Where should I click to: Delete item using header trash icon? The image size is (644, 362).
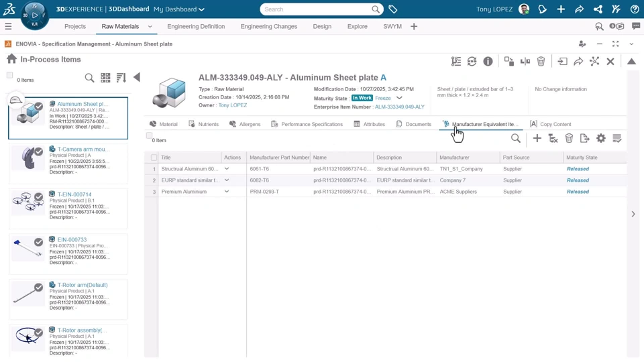coord(541,62)
